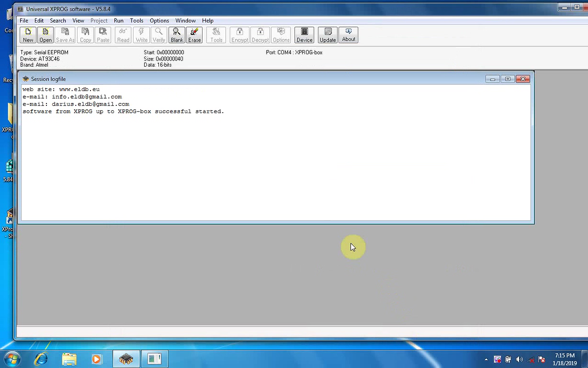Open the Search menu
The width and height of the screenshot is (588, 368).
click(58, 21)
